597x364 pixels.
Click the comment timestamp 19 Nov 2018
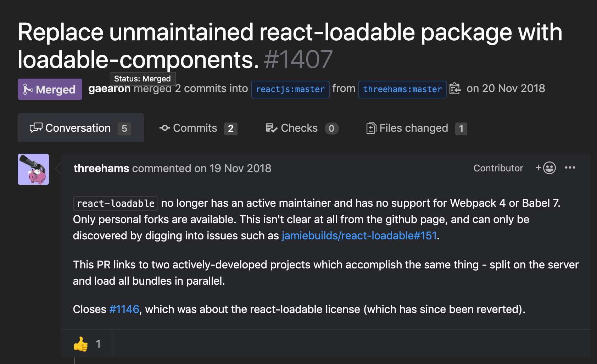(x=240, y=168)
